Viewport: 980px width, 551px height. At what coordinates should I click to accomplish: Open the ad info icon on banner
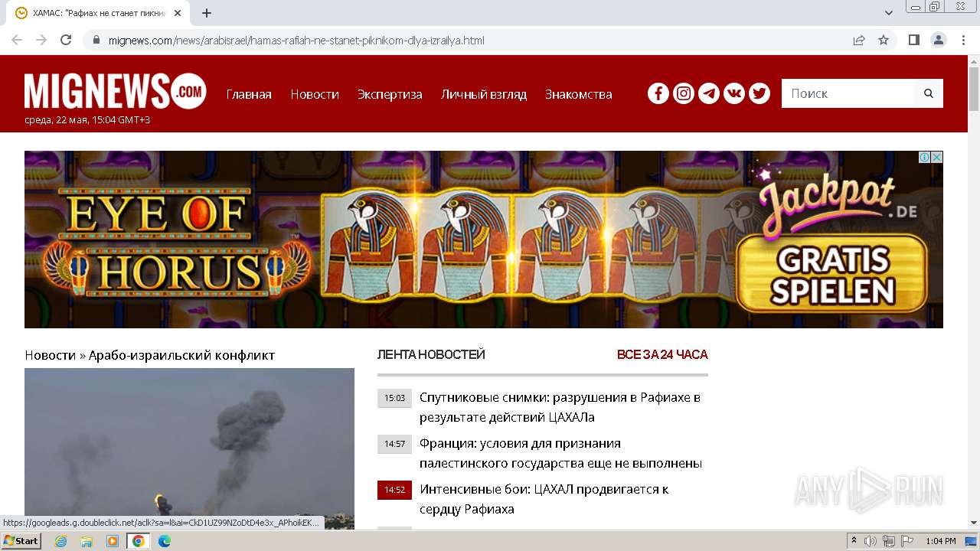[925, 157]
